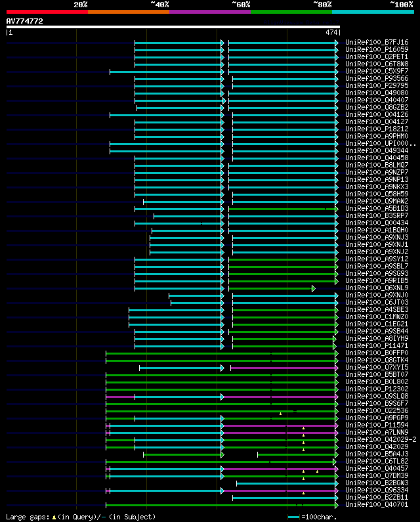
Task: Click UniRef100_Q04127 hit name
Action: [x=377, y=122]
